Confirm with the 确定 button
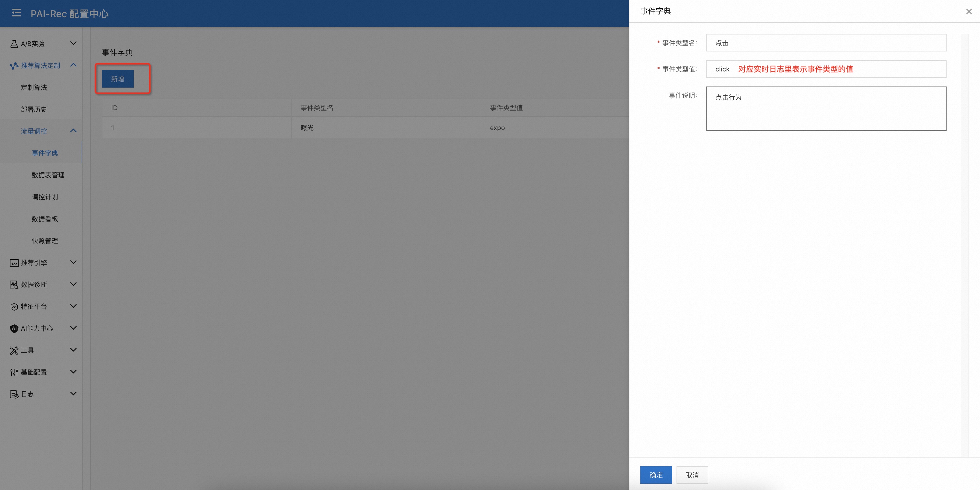The width and height of the screenshot is (980, 490). pos(656,475)
